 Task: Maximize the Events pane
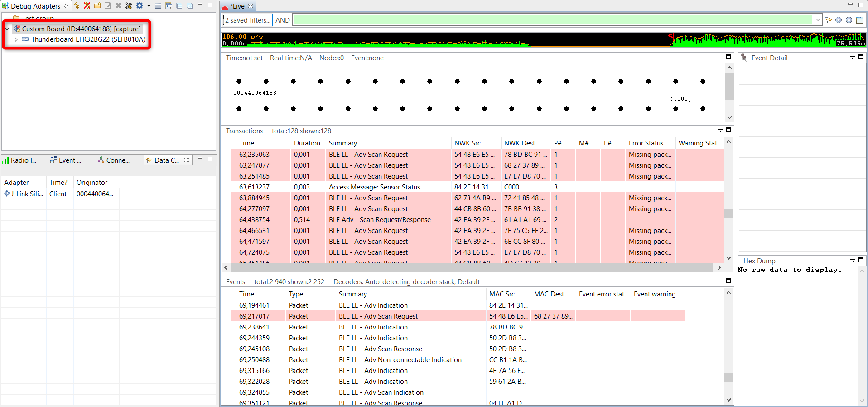click(728, 281)
